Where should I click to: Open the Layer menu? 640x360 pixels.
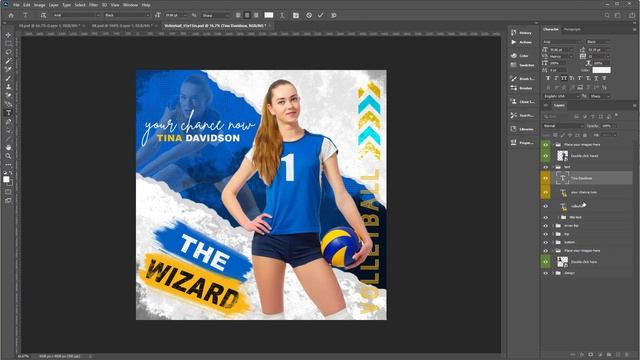pyautogui.click(x=53, y=5)
